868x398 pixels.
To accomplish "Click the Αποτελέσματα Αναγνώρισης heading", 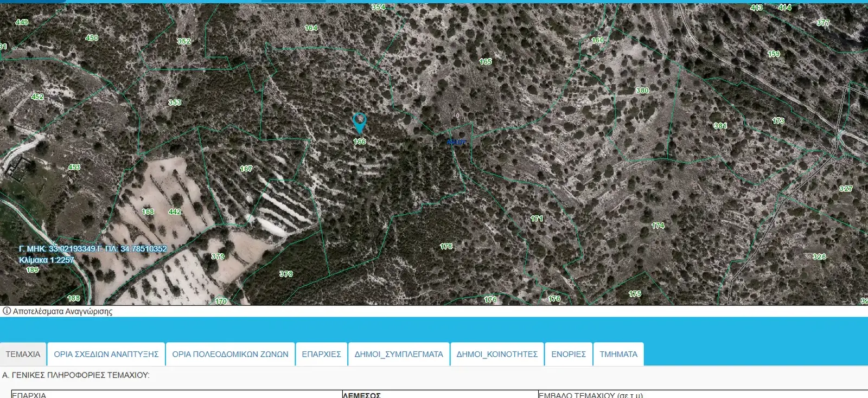I will (62, 311).
